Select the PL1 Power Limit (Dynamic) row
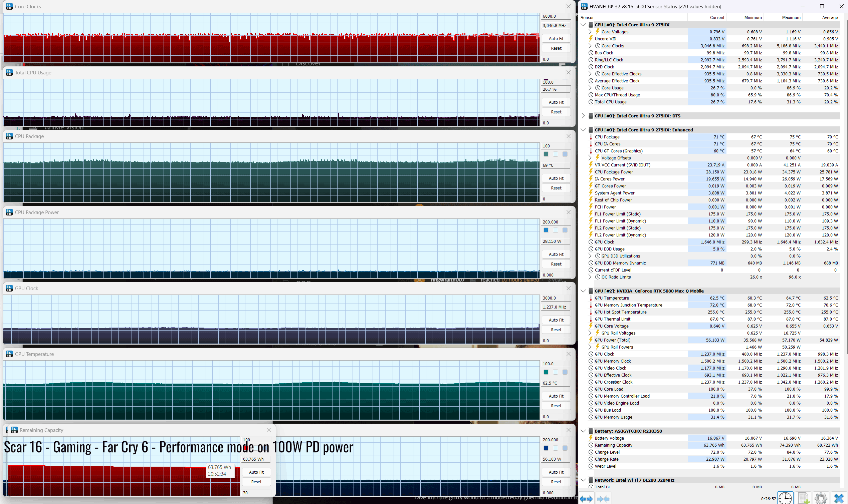 [x=714, y=221]
